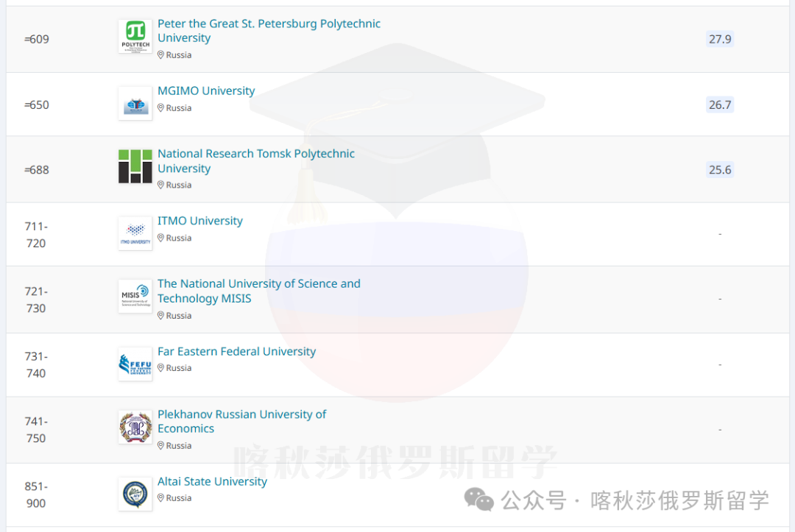Click the ITMO University logo
795x532 pixels.
pos(135,233)
